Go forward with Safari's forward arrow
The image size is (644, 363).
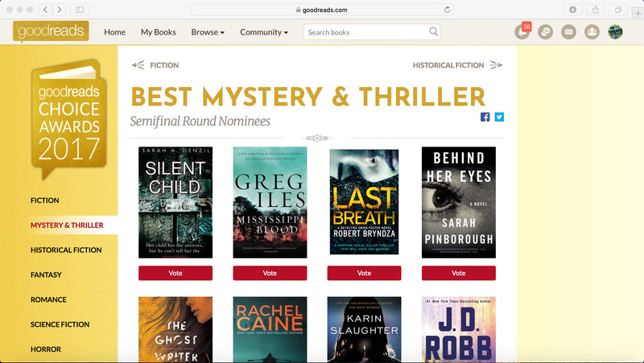coord(60,10)
